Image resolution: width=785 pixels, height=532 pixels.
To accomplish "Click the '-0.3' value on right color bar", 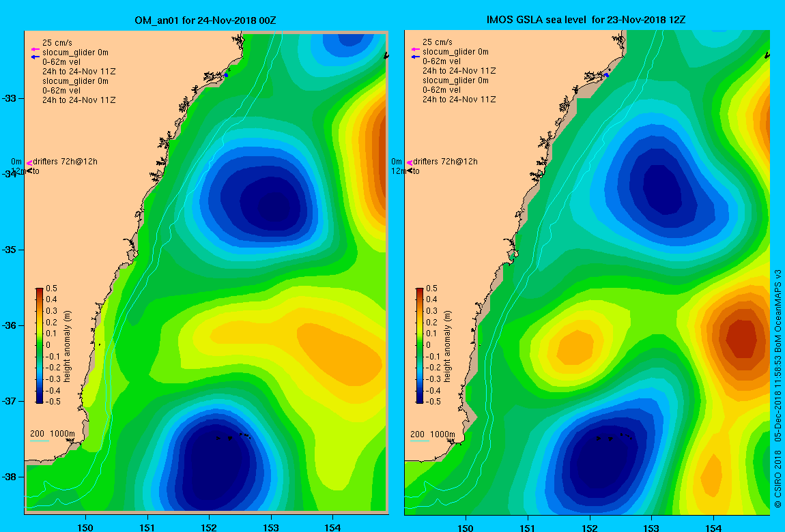I will [x=433, y=379].
